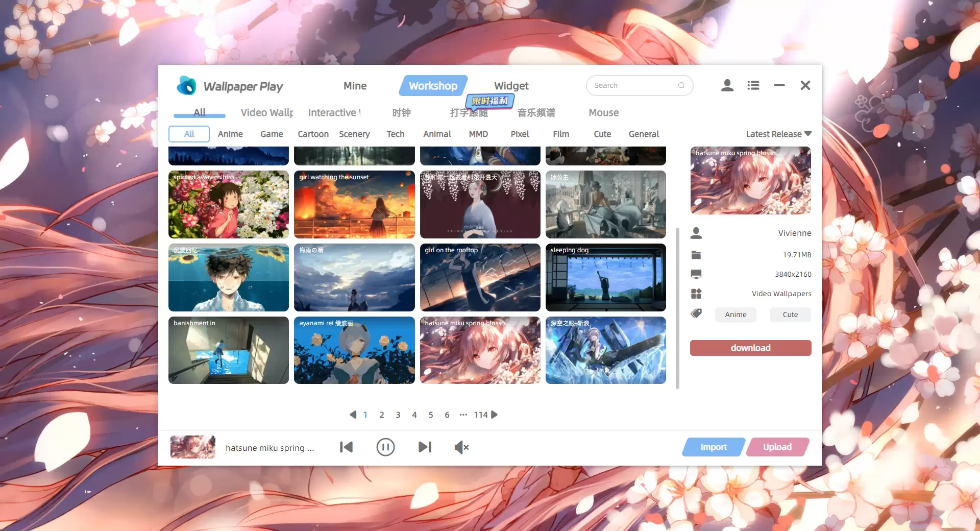Open the list menu icon in title bar
The height and width of the screenshot is (531, 980).
tap(753, 85)
